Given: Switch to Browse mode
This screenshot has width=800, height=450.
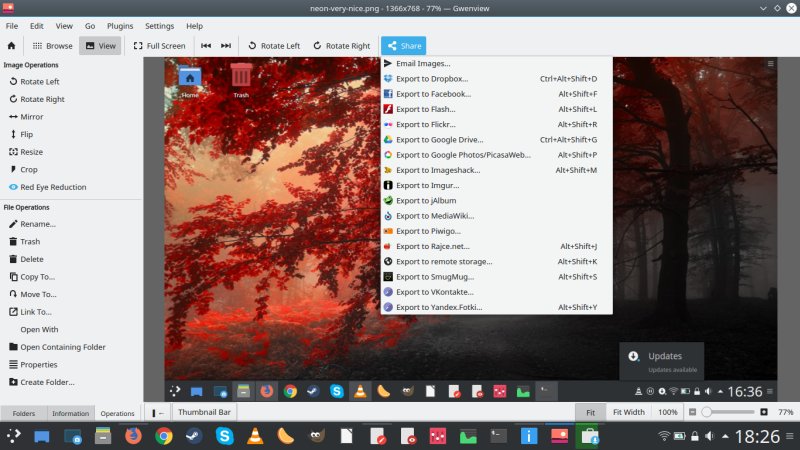Looking at the screenshot, I should point(53,45).
